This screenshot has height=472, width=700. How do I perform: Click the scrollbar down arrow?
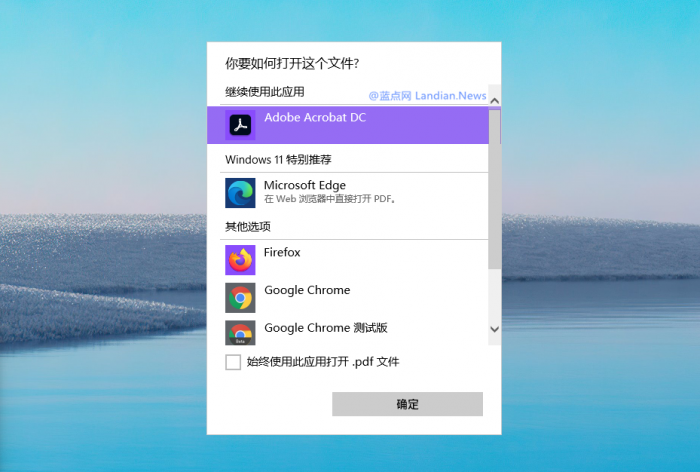point(494,330)
